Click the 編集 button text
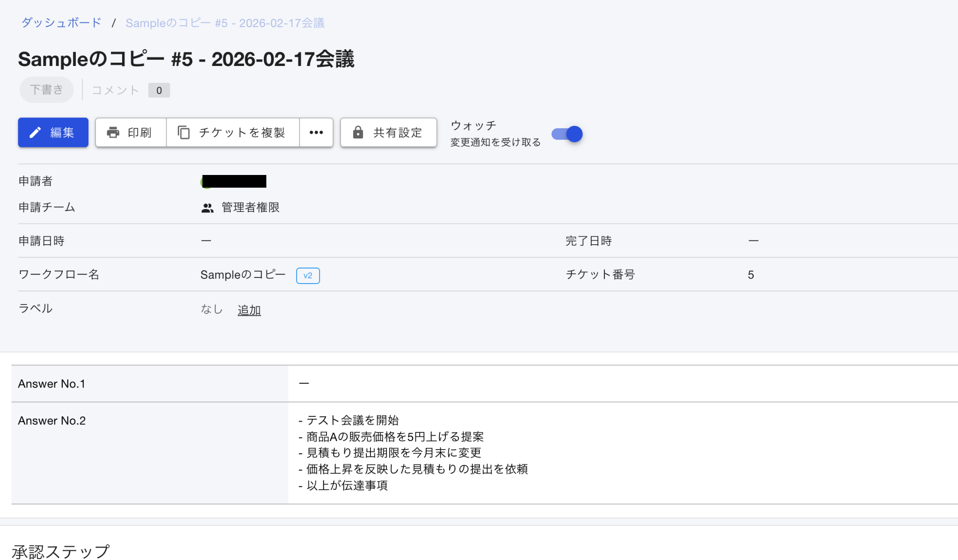The height and width of the screenshot is (560, 958). pyautogui.click(x=62, y=133)
